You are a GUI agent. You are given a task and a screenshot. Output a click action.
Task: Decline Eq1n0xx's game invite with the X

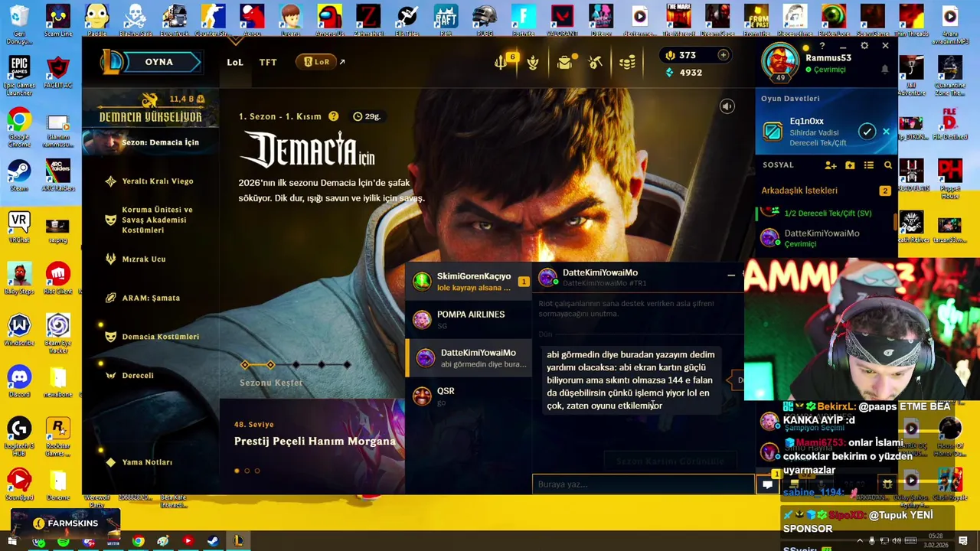887,132
